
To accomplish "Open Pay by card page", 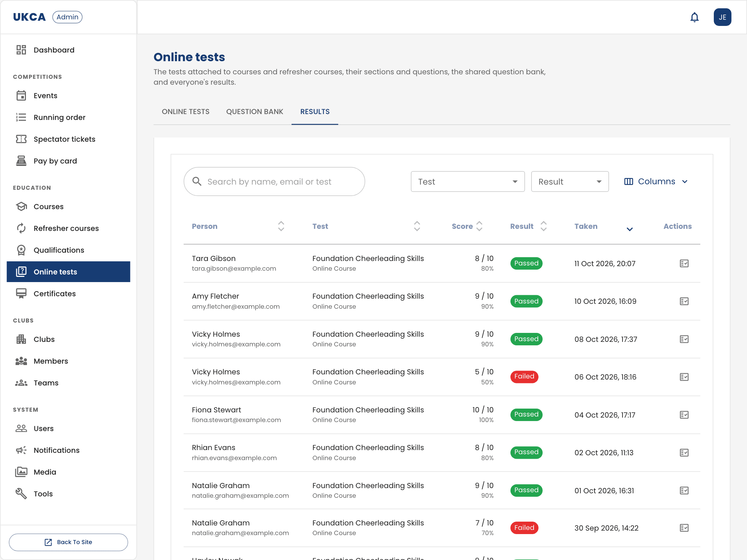I will coord(68,161).
